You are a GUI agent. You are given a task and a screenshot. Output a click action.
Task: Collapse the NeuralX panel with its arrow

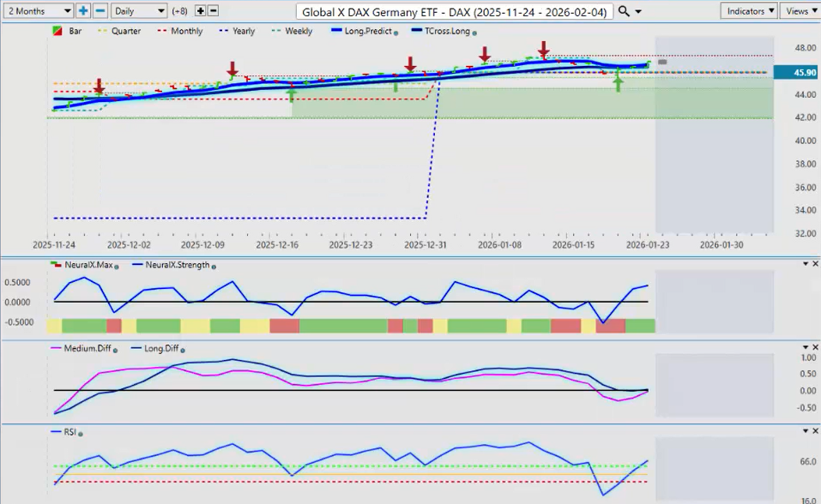(805, 263)
